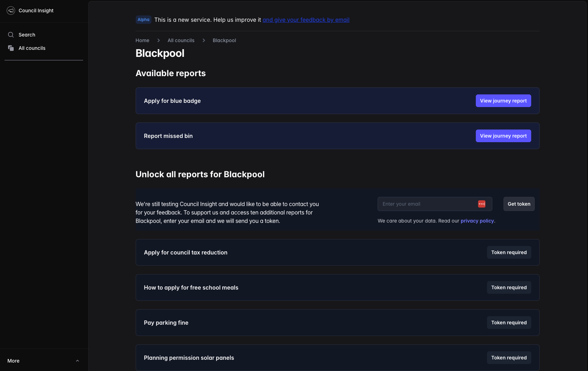The height and width of the screenshot is (371, 588).
Task: Click Token required for Pay parking fine
Action: point(509,323)
